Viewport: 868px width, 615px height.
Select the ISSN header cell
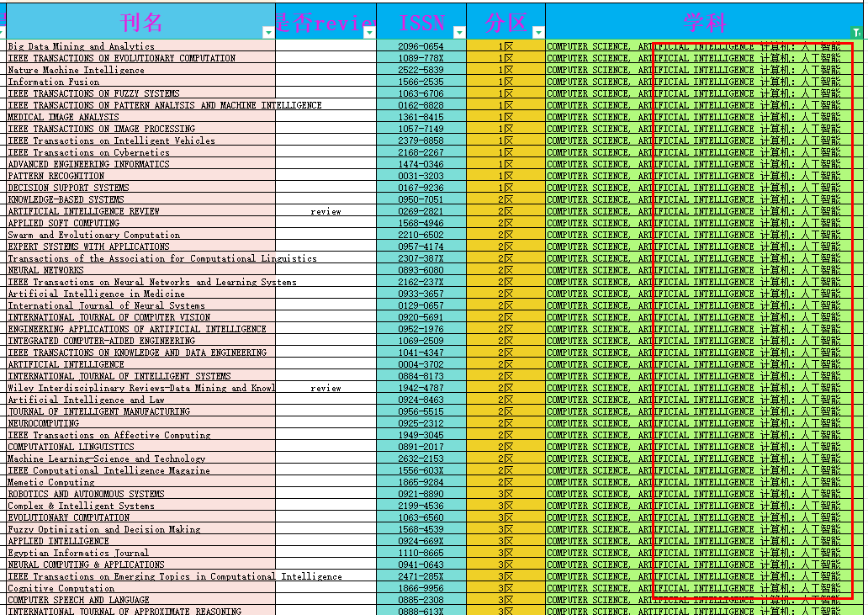421,22
